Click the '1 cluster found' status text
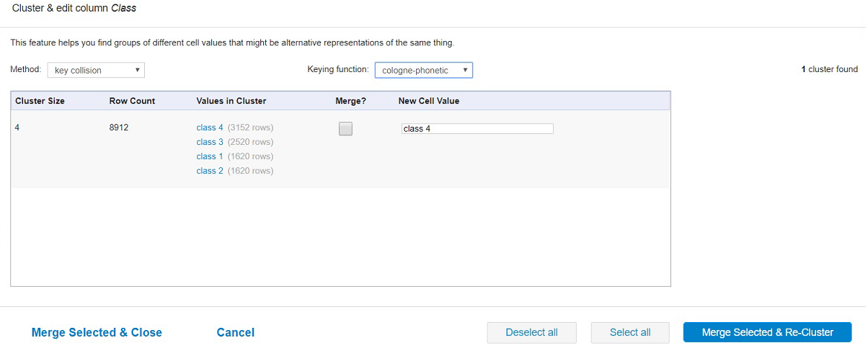This screenshot has width=868, height=348. pyautogui.click(x=829, y=69)
